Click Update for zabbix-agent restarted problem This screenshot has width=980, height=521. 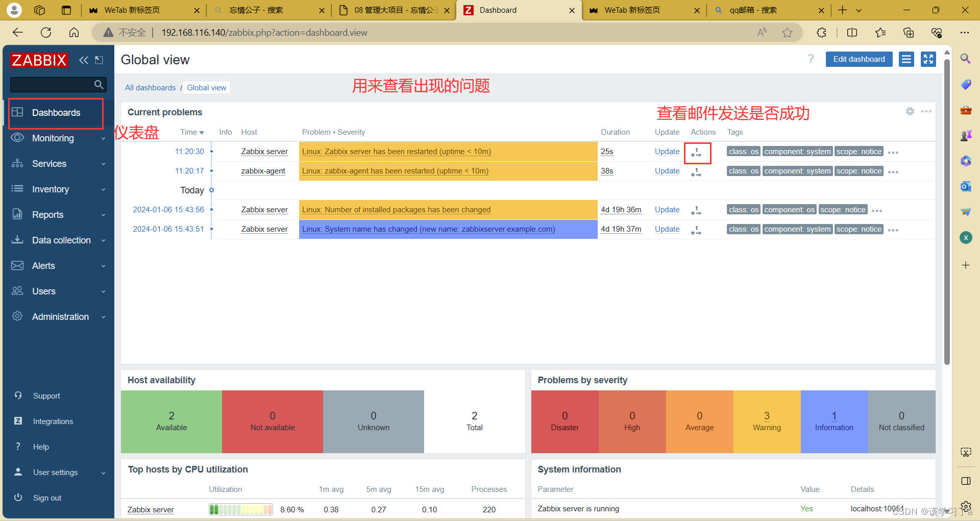tap(667, 171)
